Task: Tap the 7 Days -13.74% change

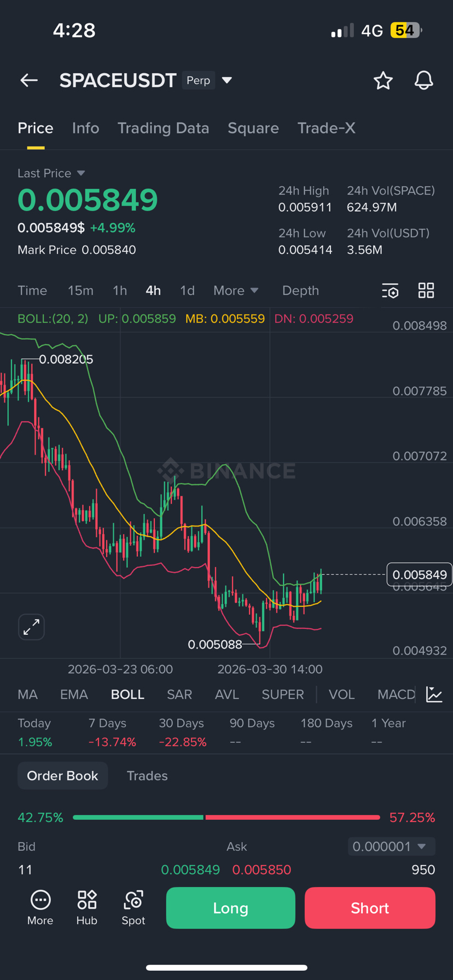Action: [112, 742]
